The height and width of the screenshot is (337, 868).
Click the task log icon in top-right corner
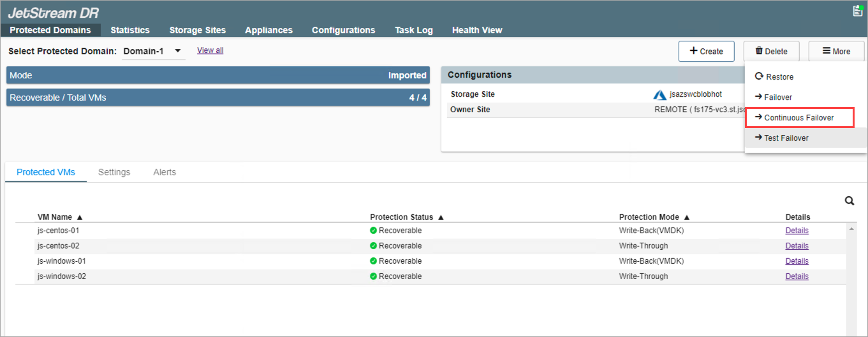[x=857, y=11]
